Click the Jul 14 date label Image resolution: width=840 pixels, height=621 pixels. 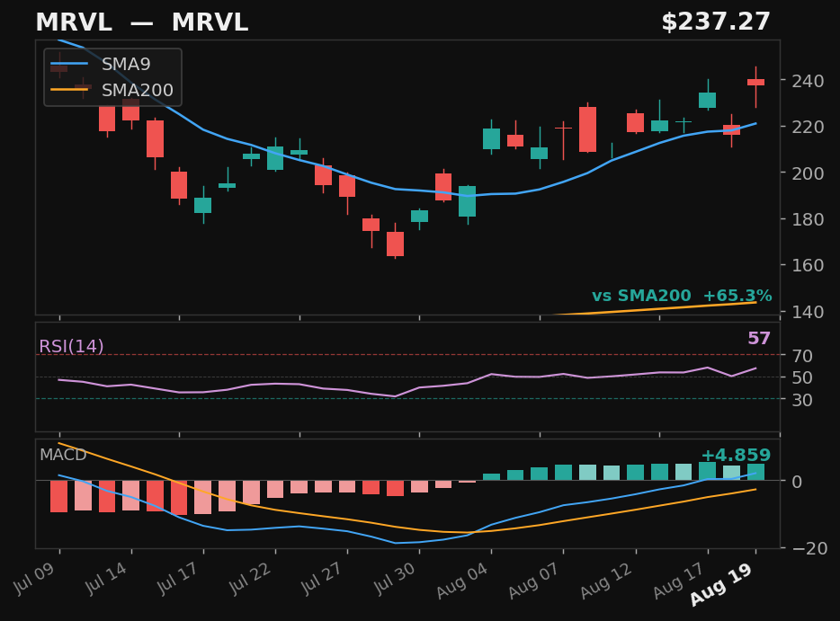[106, 578]
